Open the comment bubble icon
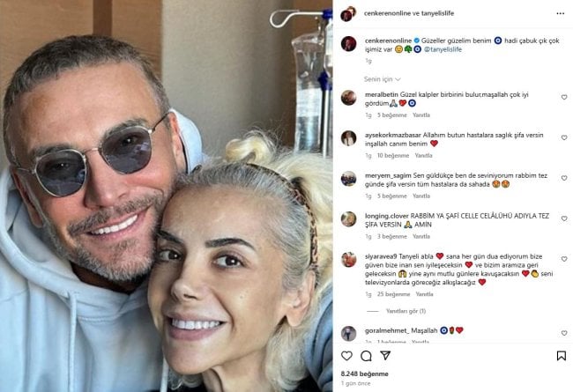 (x=366, y=356)
